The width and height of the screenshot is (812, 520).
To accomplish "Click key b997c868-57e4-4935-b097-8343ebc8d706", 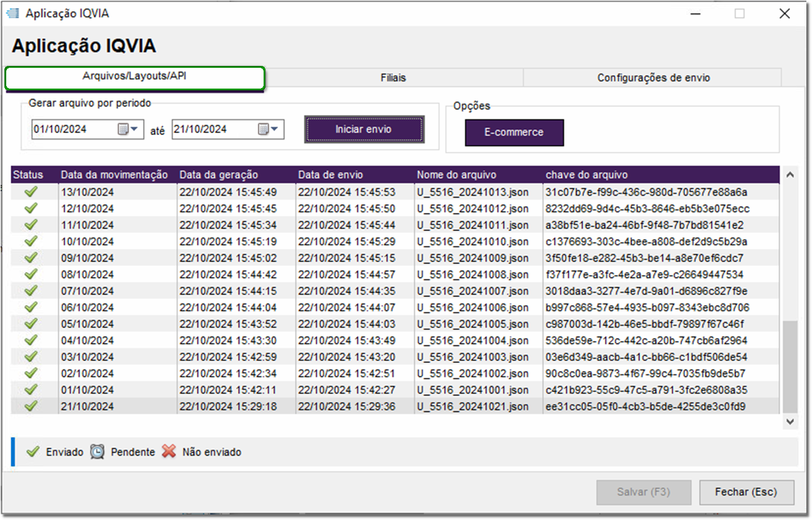I will (x=648, y=307).
